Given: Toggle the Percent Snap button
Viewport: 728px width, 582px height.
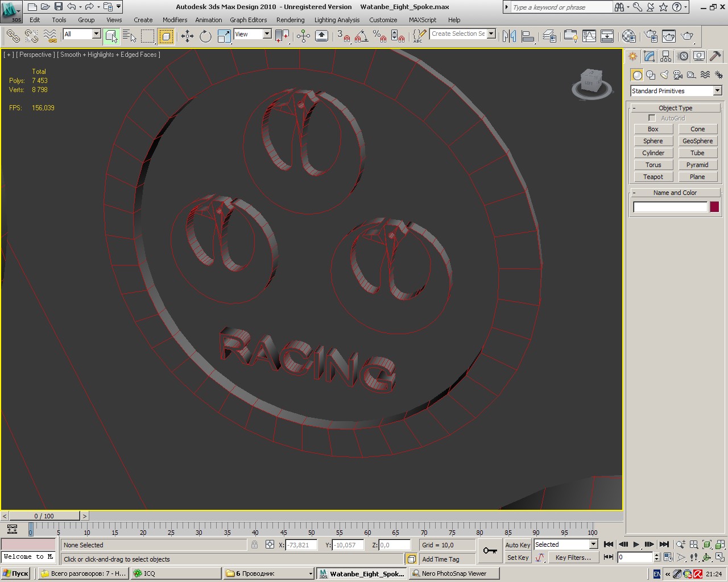Looking at the screenshot, I should click(379, 36).
